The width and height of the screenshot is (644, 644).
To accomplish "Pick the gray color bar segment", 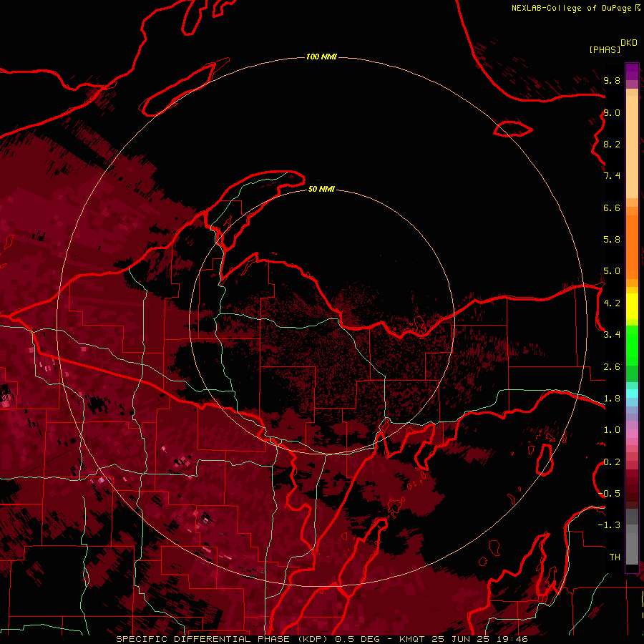I will pos(632,538).
